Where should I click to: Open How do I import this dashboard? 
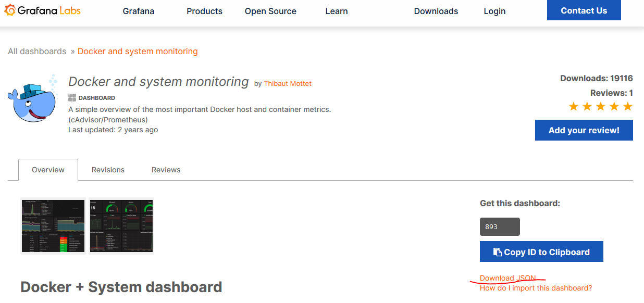(x=536, y=288)
